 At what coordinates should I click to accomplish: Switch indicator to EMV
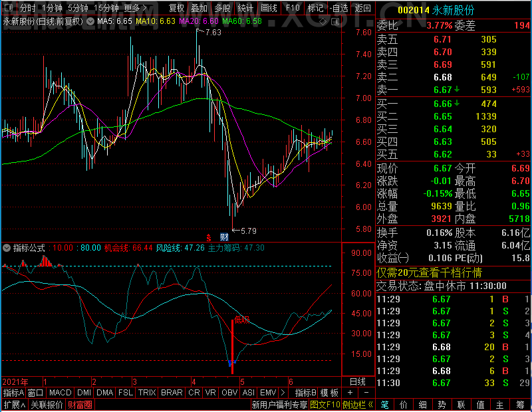[x=268, y=393]
